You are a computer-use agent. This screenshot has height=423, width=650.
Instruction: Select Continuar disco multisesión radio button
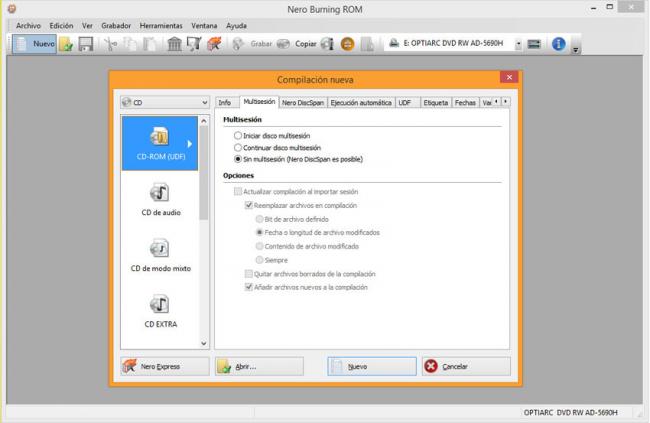point(238,148)
